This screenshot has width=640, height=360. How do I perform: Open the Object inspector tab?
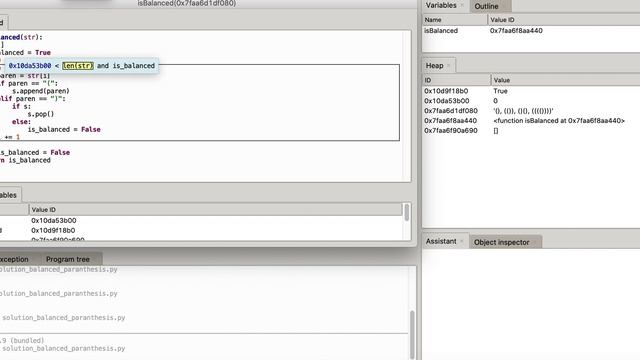click(501, 242)
